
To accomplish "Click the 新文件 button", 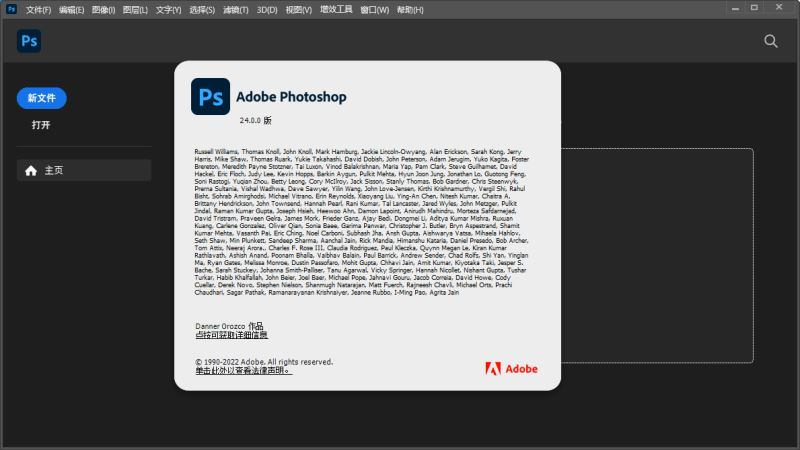I will point(42,98).
